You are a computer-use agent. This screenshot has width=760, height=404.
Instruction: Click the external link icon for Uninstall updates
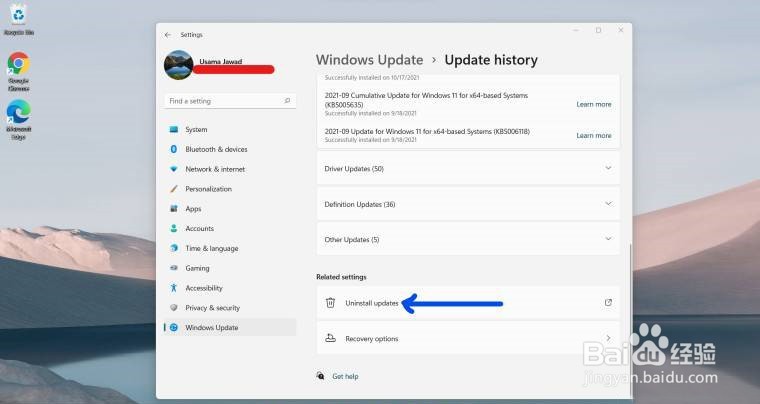(x=608, y=302)
